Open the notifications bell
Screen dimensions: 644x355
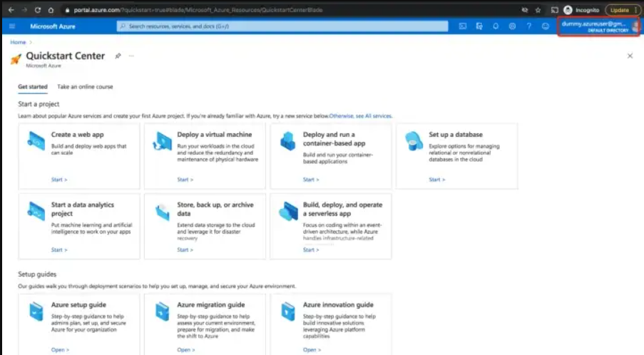pos(496,26)
